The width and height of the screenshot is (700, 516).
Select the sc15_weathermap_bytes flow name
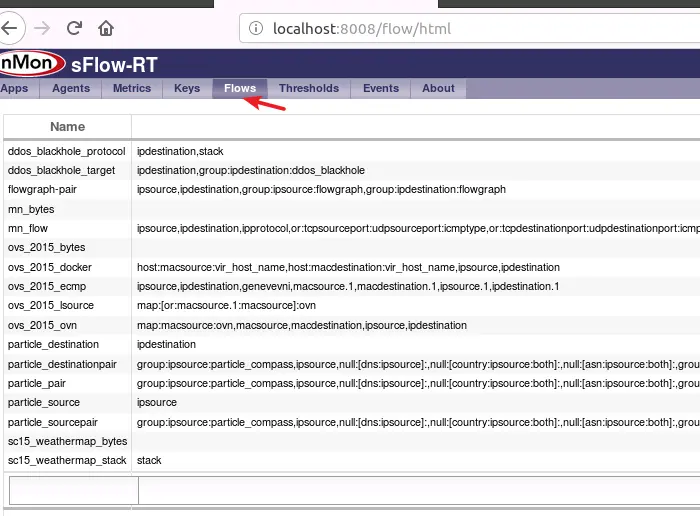click(x=67, y=441)
